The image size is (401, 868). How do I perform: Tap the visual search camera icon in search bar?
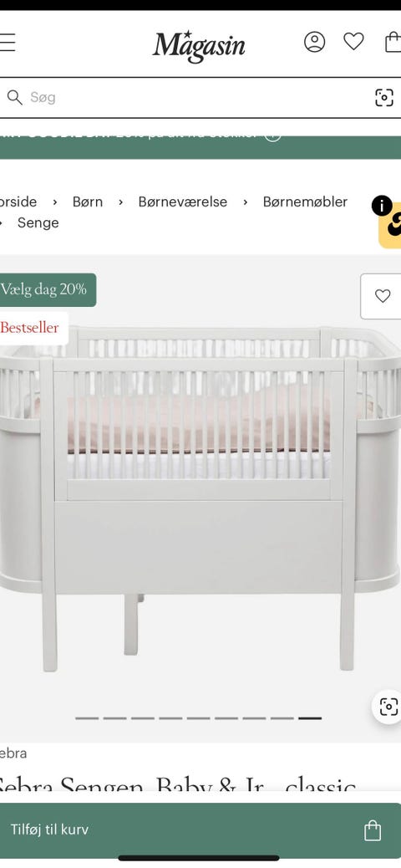(383, 98)
